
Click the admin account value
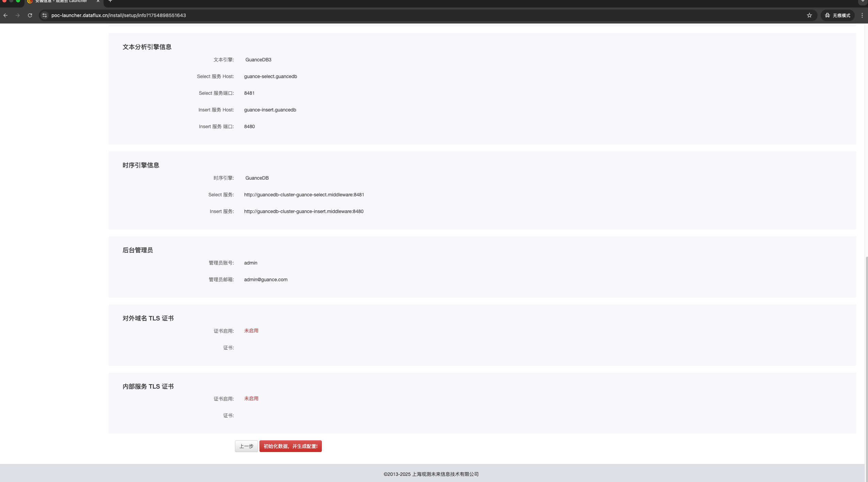[x=251, y=263]
